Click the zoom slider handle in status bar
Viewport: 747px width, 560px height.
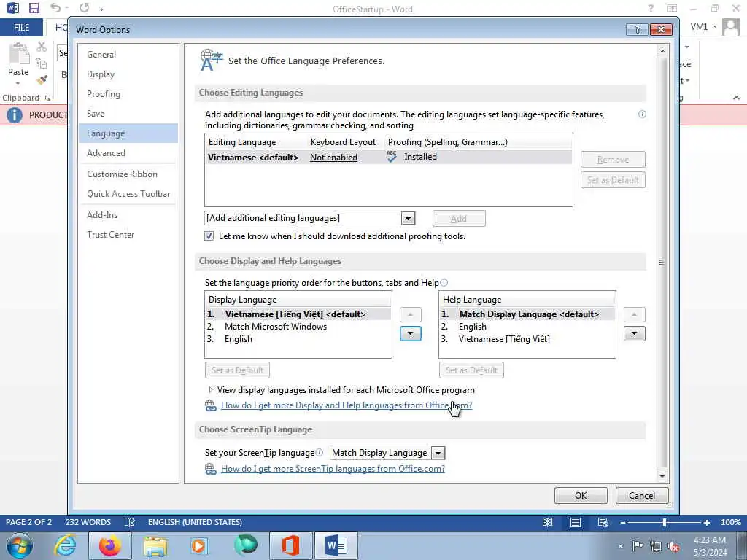click(665, 522)
